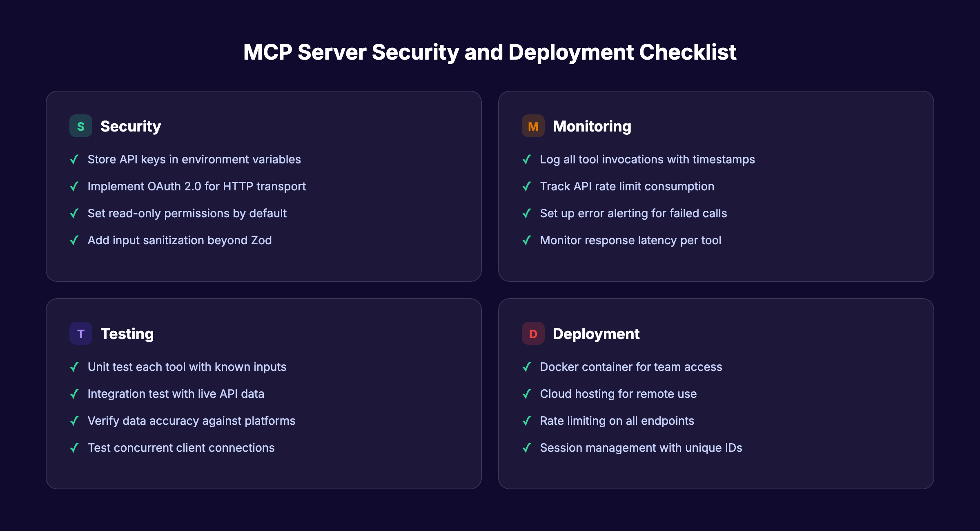Click the checkmark beside Log all tool invocations
Viewport: 980px width, 531px height.
[527, 160]
